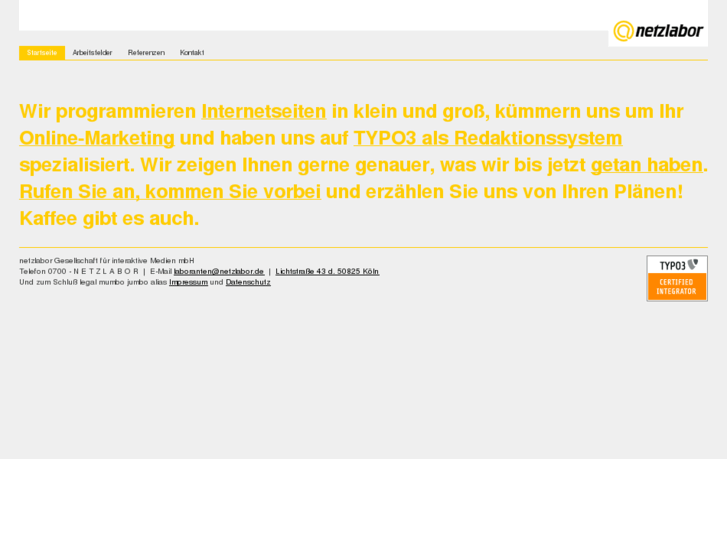Go to the Referenzen page
This screenshot has width=727, height=545.
[x=146, y=53]
